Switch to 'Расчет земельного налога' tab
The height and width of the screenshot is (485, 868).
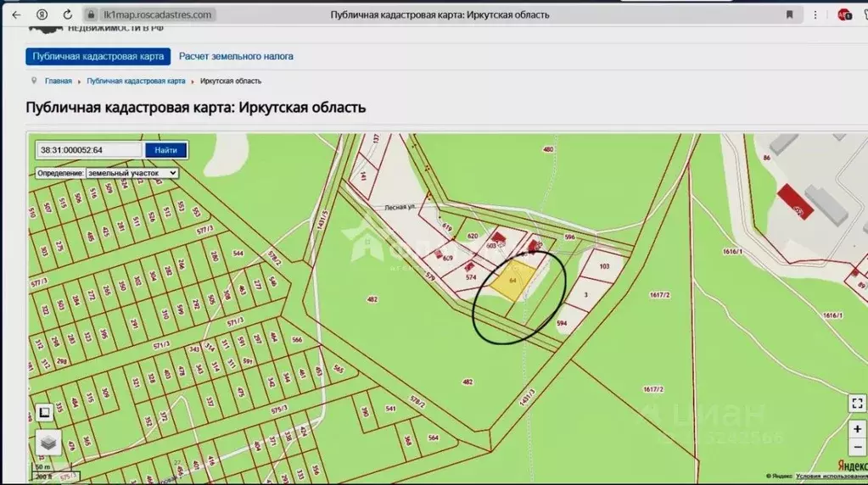tap(236, 56)
